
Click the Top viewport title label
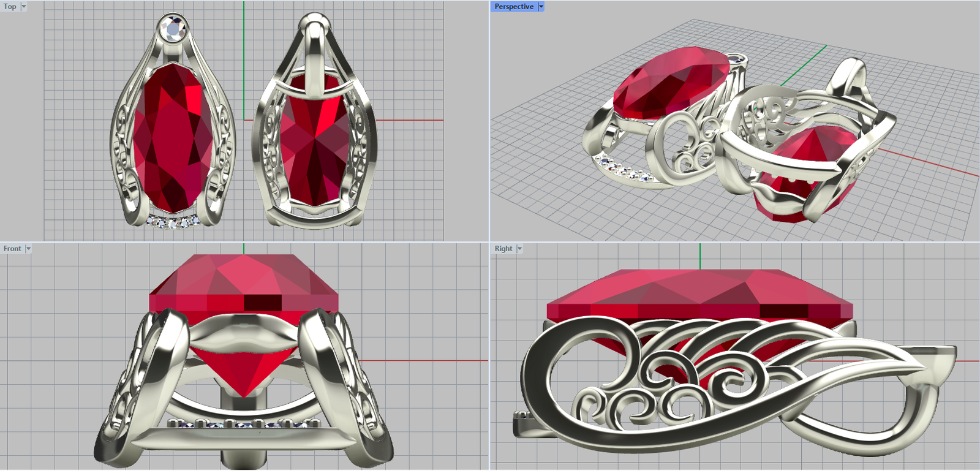coord(10,7)
